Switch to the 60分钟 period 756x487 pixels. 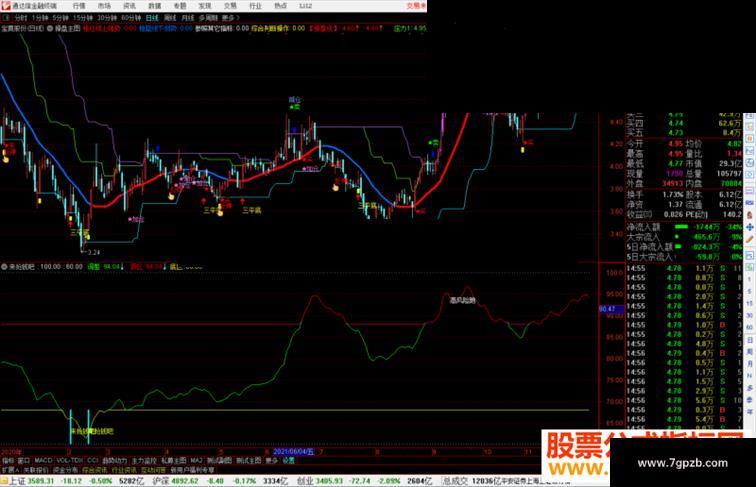(131, 18)
